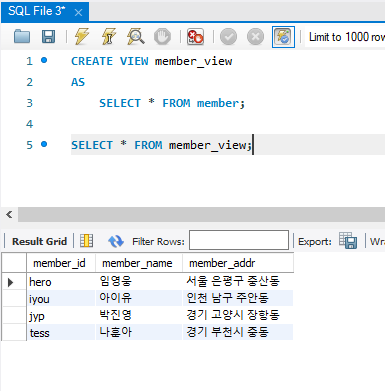Execute statement under cursor lightning icon
Screen dimensions: 385x391
pos(109,37)
